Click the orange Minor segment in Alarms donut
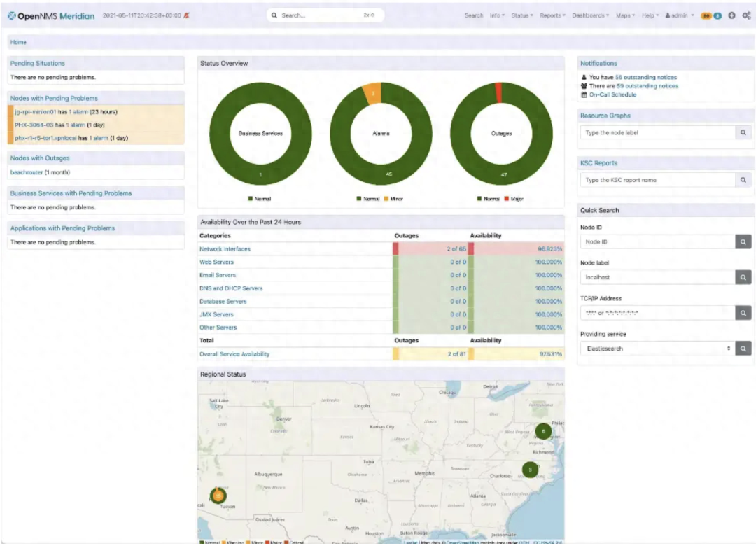This screenshot has height=546, width=756. point(372,93)
